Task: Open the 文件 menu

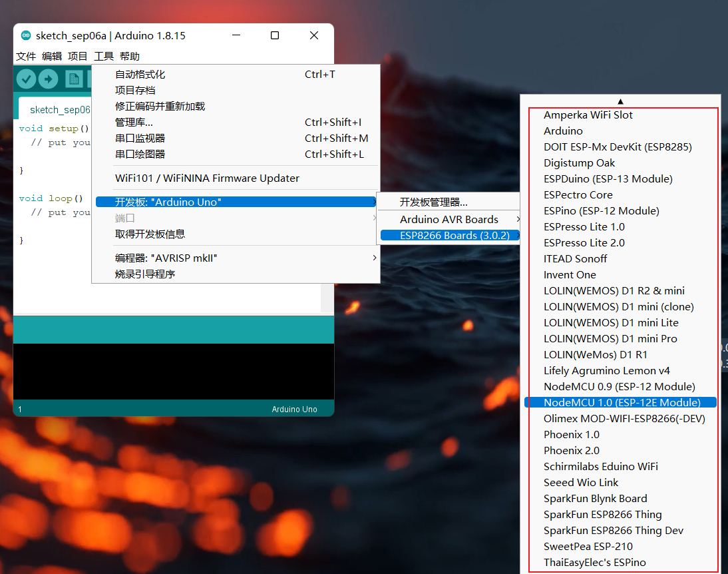Action: (x=25, y=56)
